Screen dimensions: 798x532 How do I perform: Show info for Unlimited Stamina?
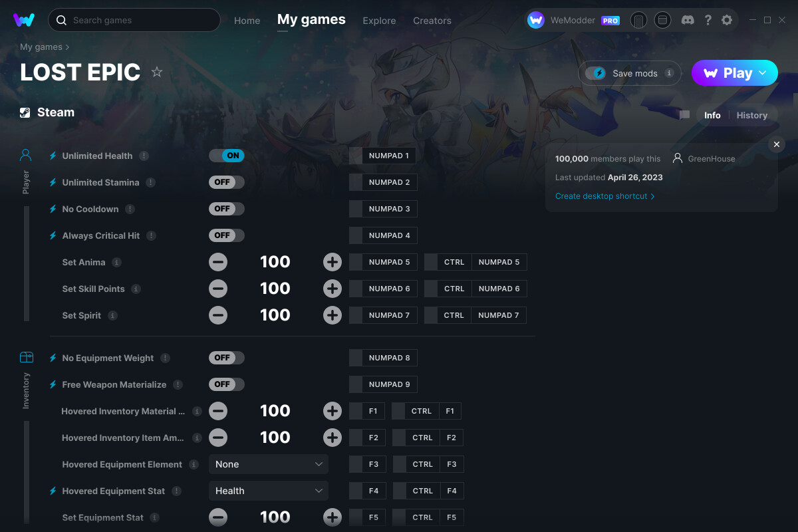pos(150,182)
